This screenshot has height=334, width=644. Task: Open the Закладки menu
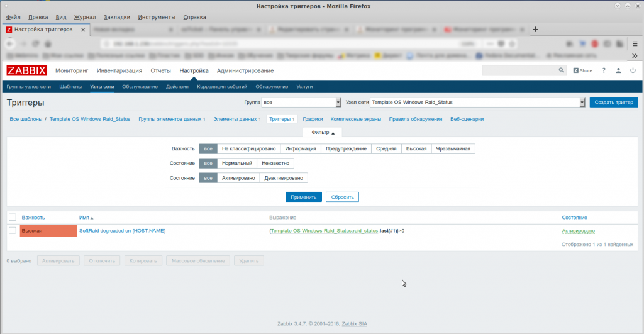[x=116, y=17]
